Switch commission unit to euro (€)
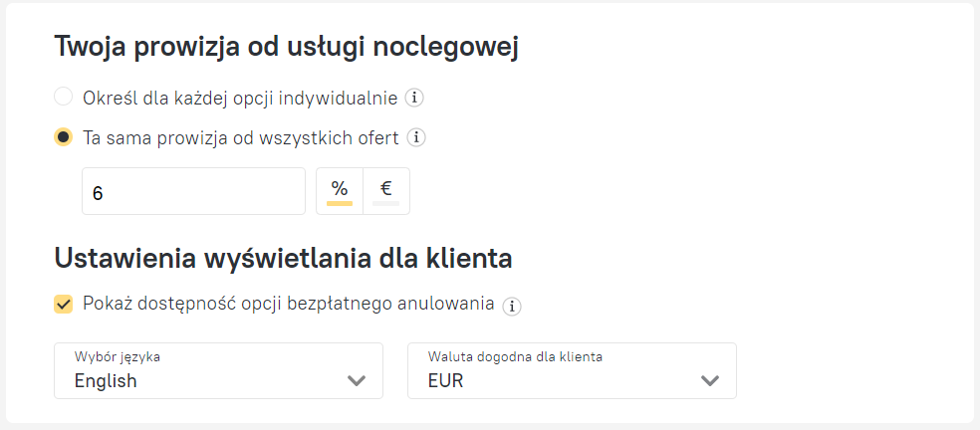Image resolution: width=980 pixels, height=430 pixels. (x=385, y=190)
